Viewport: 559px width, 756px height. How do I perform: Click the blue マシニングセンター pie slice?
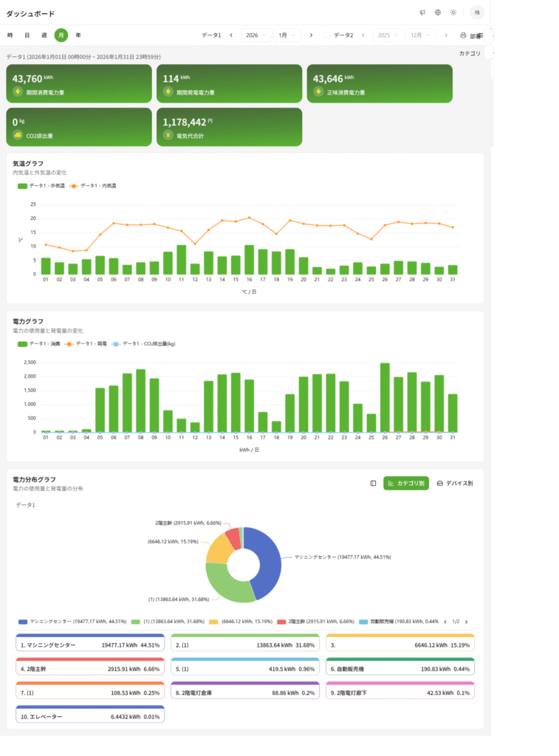[x=266, y=561]
